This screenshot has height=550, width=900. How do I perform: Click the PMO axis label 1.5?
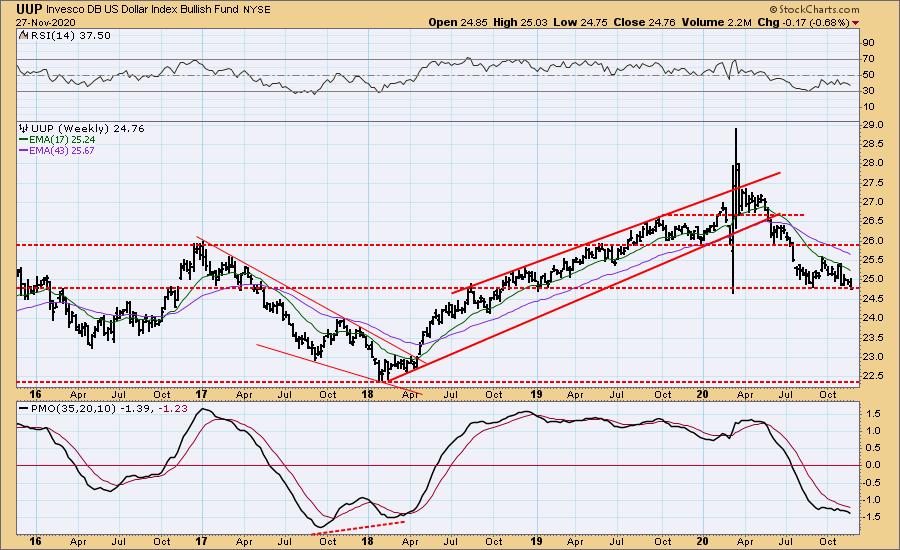(x=873, y=413)
